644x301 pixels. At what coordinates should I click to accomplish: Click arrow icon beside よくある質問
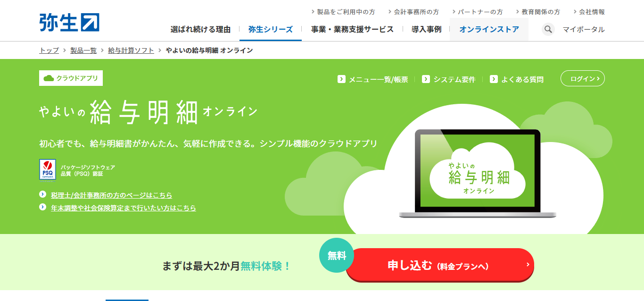click(x=494, y=79)
